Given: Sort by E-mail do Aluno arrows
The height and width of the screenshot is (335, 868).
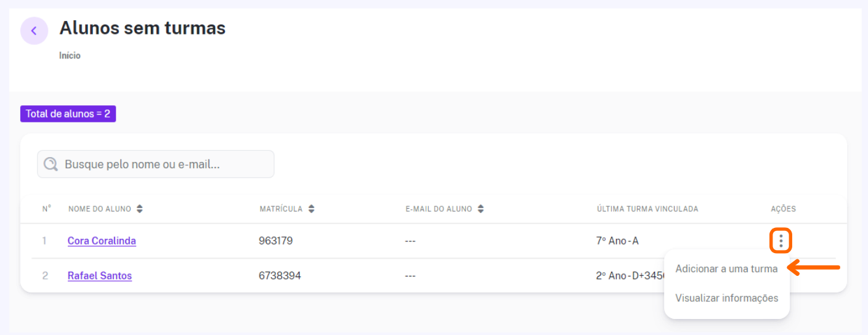Looking at the screenshot, I should pyautogui.click(x=481, y=209).
